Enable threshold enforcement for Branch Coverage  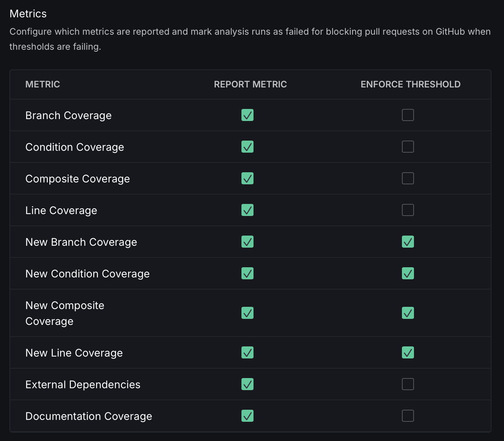(408, 115)
